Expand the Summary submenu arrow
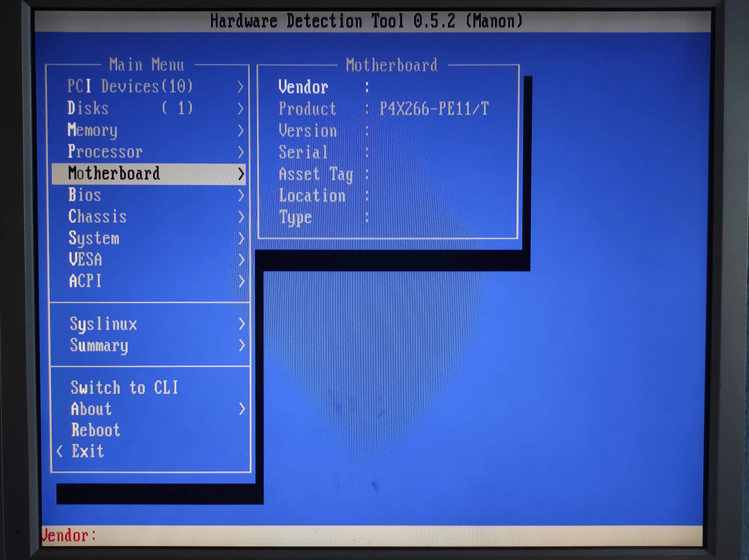749x560 pixels. point(241,346)
